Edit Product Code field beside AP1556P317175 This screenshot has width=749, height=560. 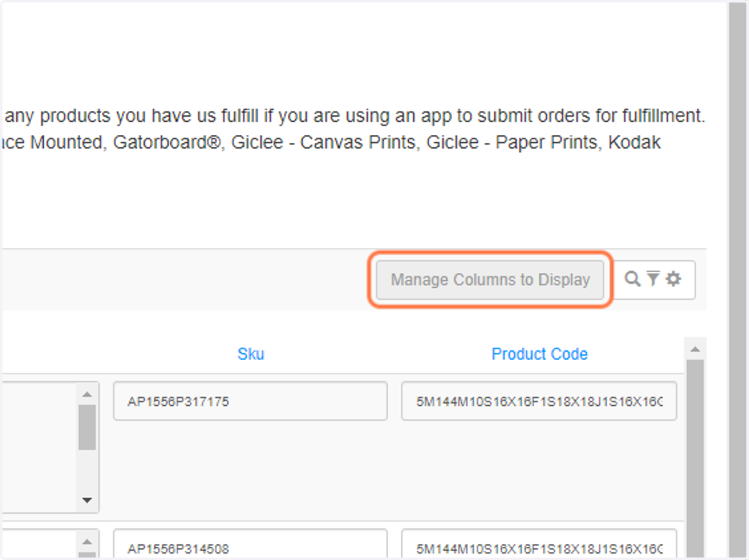pos(539,401)
